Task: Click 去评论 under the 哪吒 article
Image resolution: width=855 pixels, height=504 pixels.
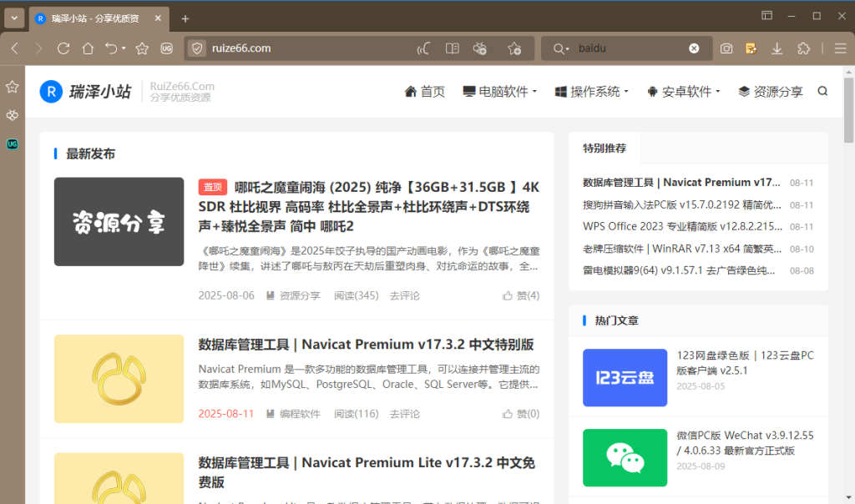Action: coord(405,295)
